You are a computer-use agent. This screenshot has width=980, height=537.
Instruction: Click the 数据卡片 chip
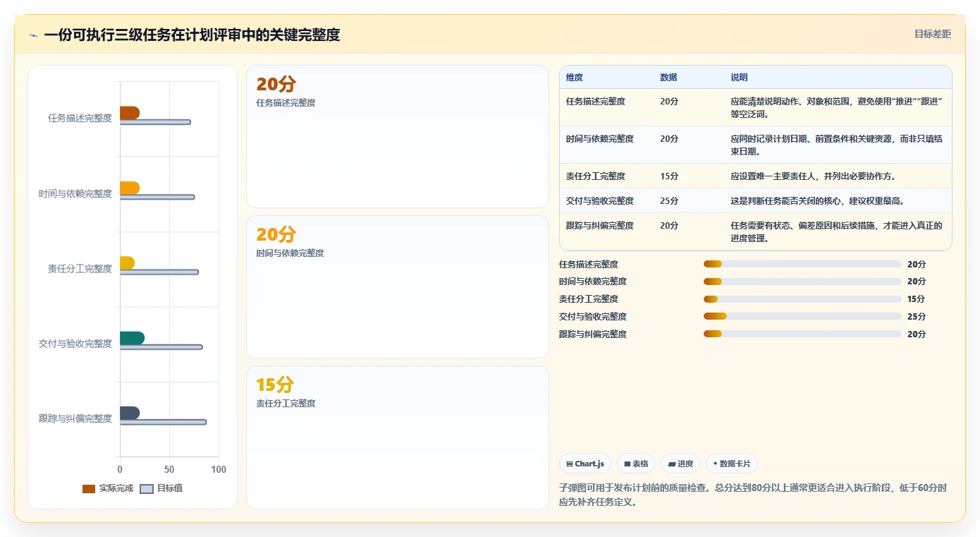click(732, 464)
